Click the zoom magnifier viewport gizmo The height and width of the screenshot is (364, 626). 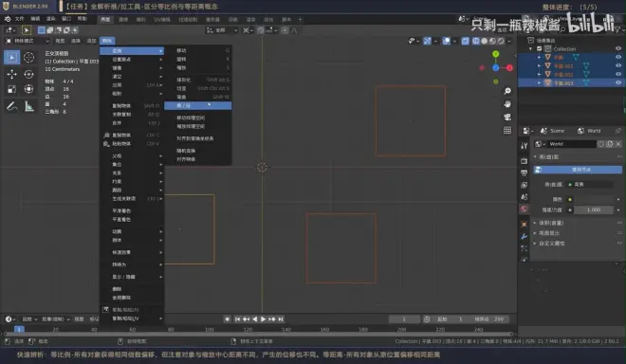[x=507, y=91]
